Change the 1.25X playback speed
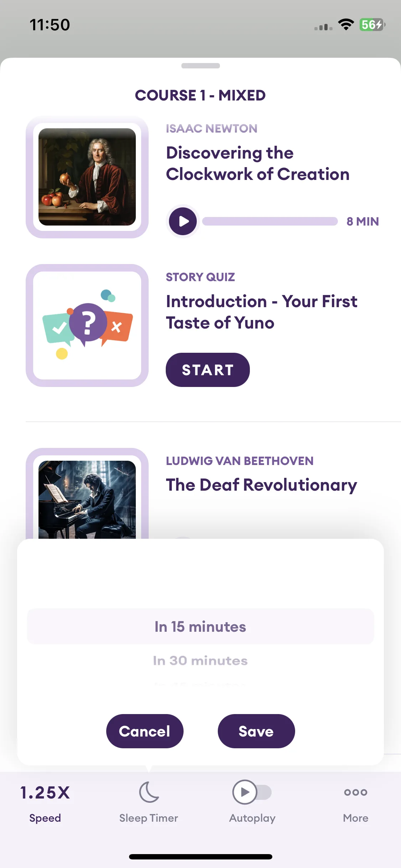The image size is (401, 868). pos(45,793)
